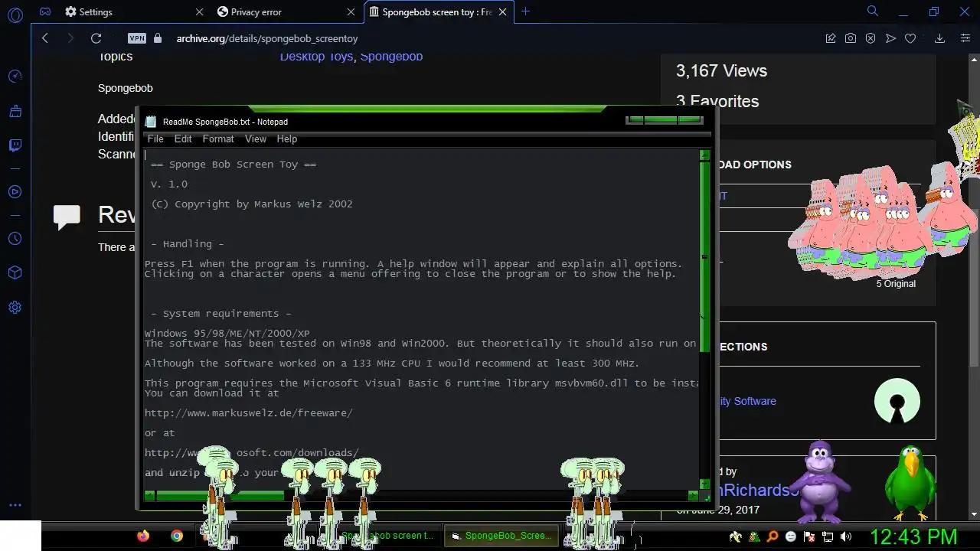
Task: Open Notepad Help menu
Action: point(287,139)
